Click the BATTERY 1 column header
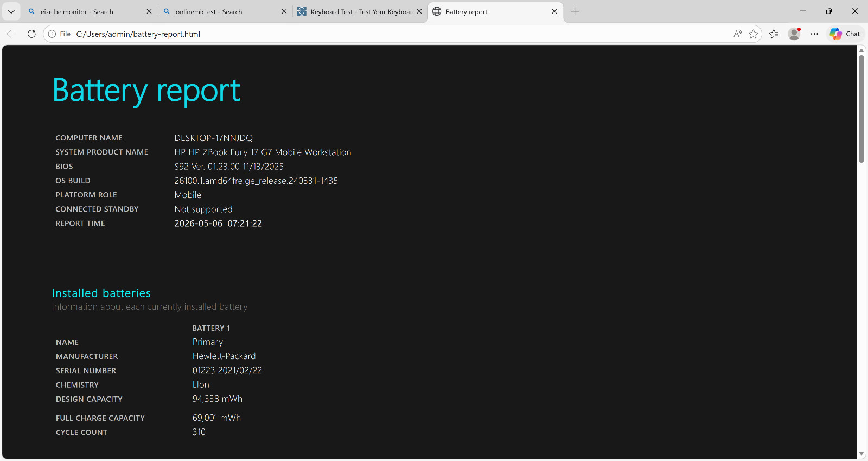 pos(211,328)
